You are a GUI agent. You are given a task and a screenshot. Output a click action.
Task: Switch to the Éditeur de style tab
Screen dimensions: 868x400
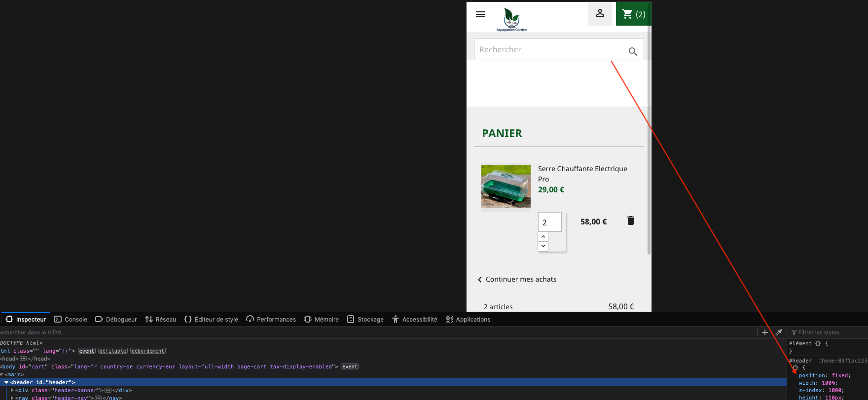[211, 319]
